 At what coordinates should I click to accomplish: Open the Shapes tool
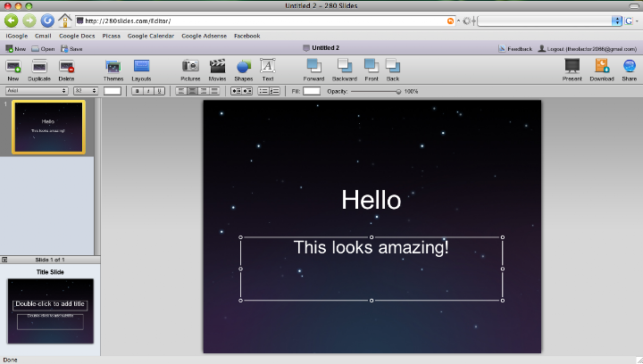[x=244, y=70]
